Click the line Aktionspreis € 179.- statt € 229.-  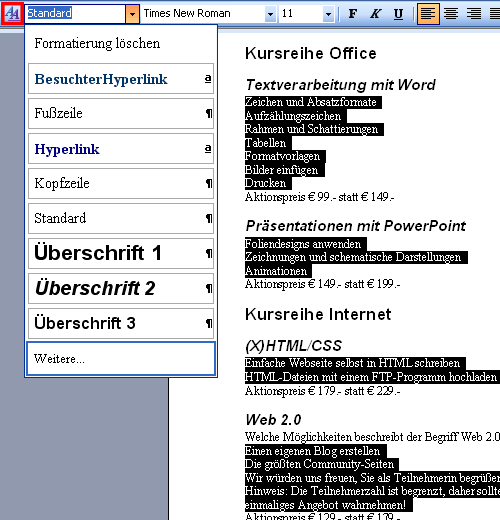322,391
